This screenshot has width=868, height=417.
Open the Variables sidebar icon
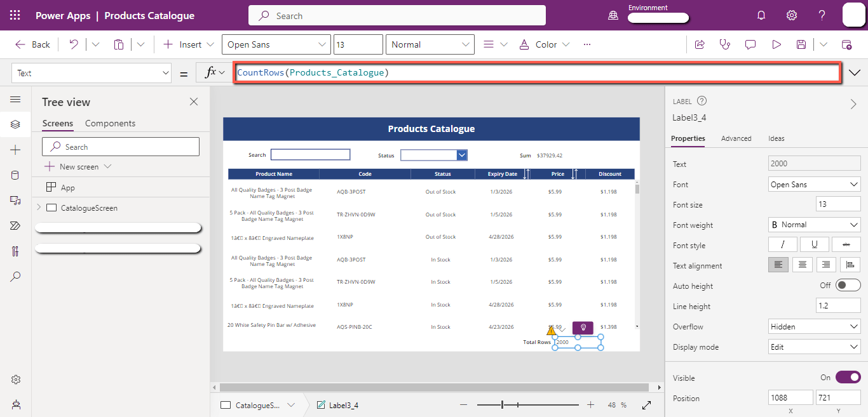(x=15, y=251)
